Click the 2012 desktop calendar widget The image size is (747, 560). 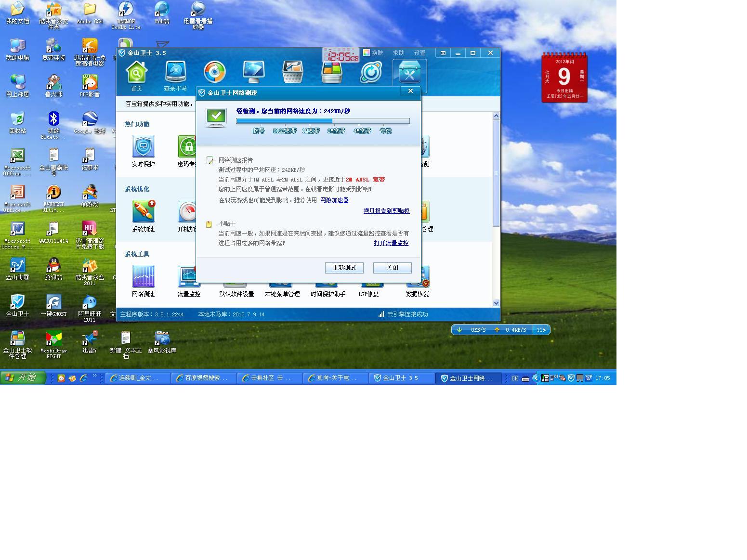pyautogui.click(x=564, y=78)
